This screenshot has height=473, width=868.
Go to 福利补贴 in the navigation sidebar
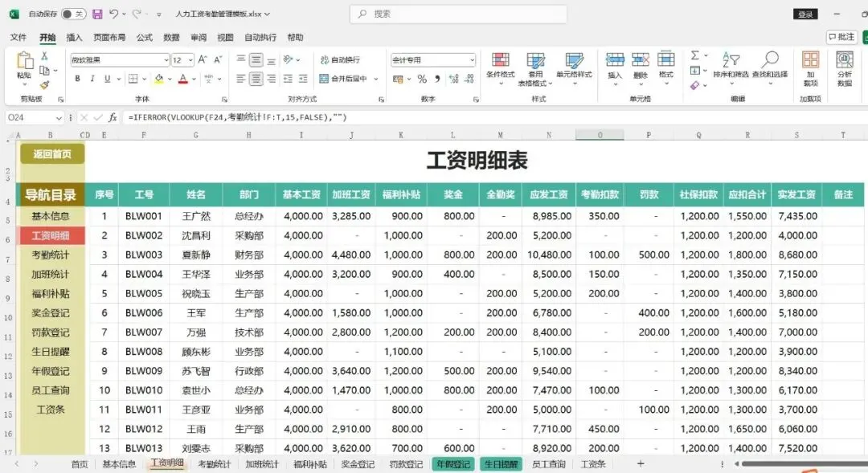click(51, 293)
